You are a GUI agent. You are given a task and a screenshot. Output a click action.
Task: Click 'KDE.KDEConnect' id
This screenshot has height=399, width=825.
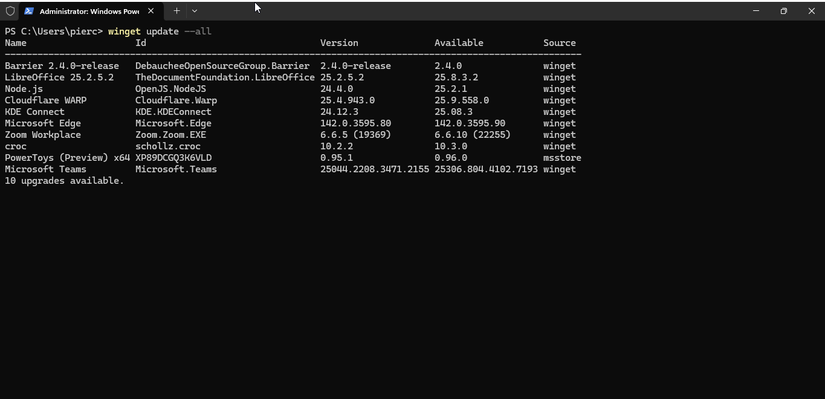point(173,112)
